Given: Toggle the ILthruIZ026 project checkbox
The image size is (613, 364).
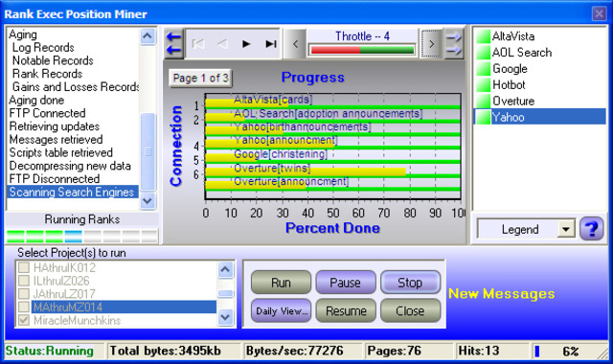Looking at the screenshot, I should pos(24,281).
